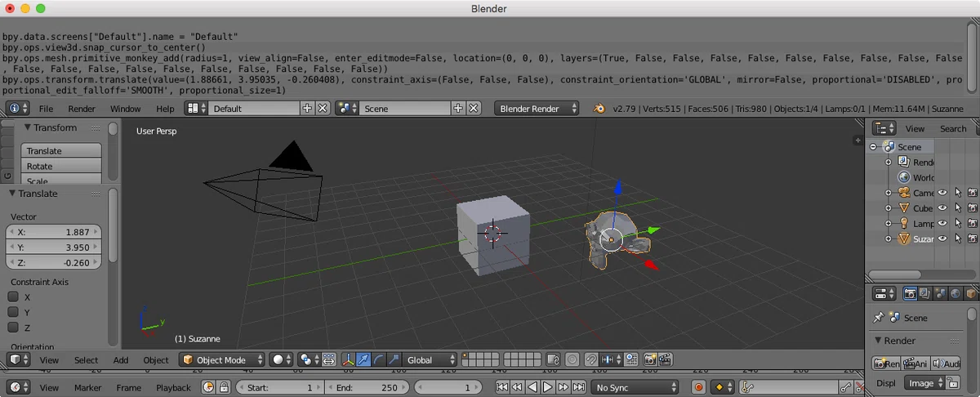Select the translate manipulator arrow icon
Viewport: 980px width, 397px height.
pos(364,359)
